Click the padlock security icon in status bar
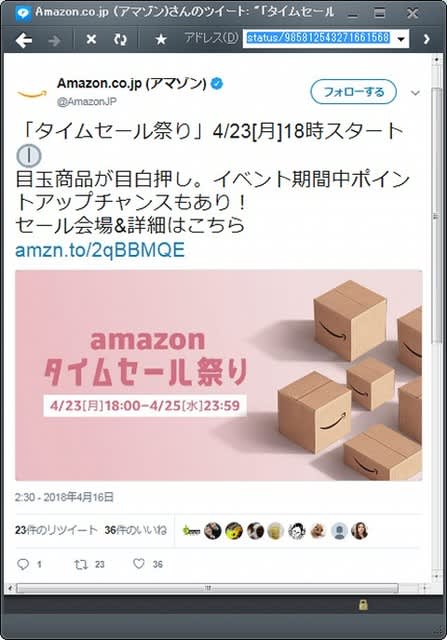 363,605
